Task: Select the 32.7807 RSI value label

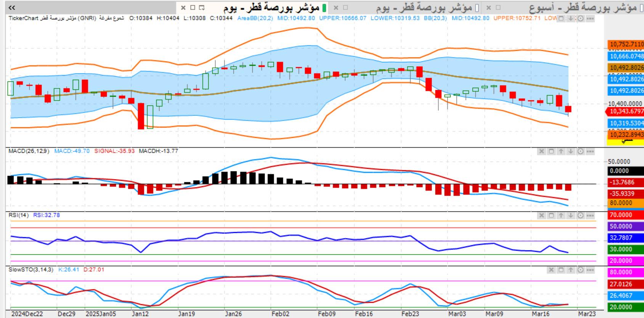Action: pyautogui.click(x=626, y=237)
